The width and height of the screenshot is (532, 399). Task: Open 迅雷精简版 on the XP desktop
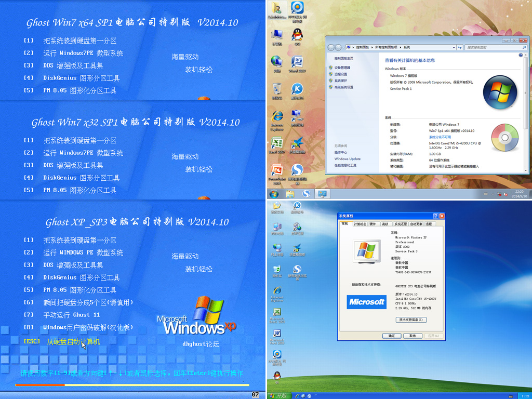pos(297,250)
